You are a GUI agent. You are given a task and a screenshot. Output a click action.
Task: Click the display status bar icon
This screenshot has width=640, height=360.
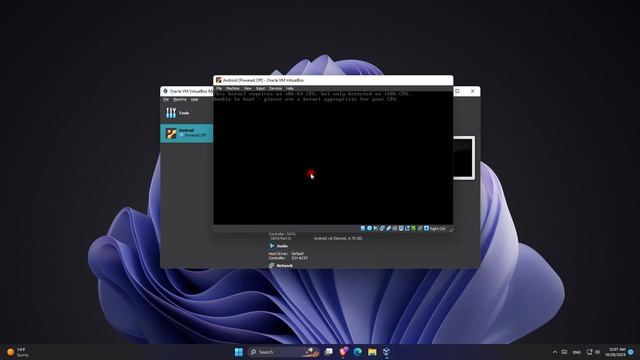pyautogui.click(x=401, y=229)
